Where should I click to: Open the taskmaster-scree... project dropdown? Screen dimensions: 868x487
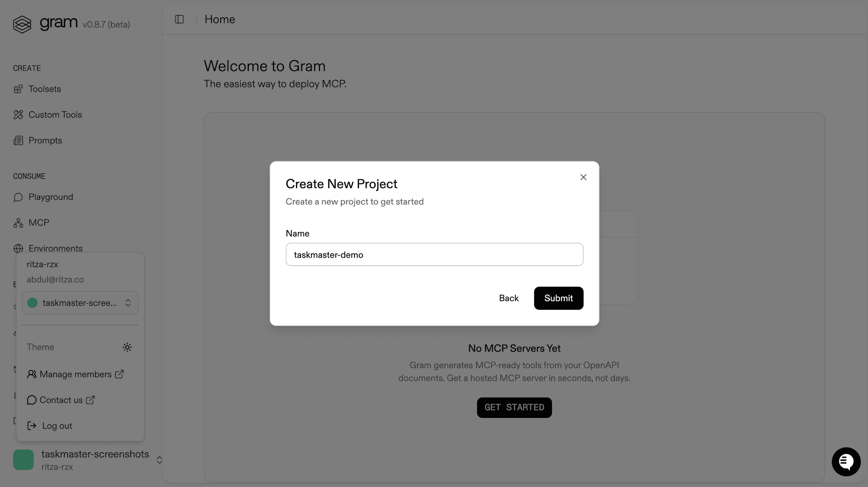80,303
